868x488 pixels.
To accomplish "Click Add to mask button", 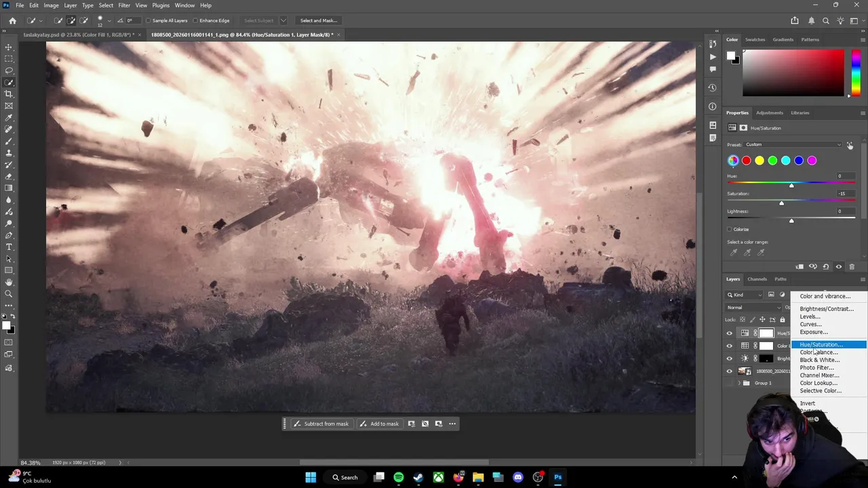I will click(x=380, y=424).
